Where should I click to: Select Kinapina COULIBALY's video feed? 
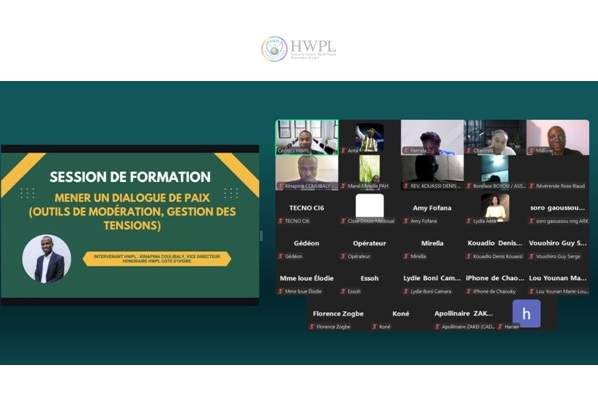pos(307,172)
